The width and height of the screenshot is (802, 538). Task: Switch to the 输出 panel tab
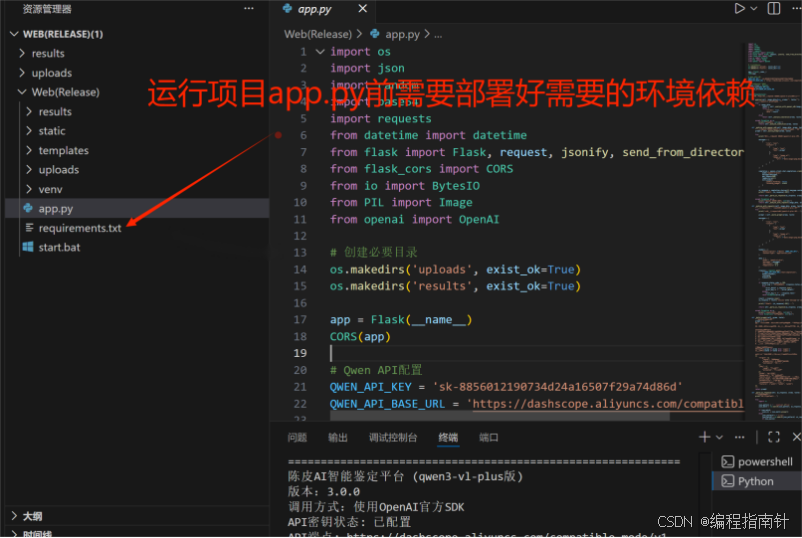[338, 437]
